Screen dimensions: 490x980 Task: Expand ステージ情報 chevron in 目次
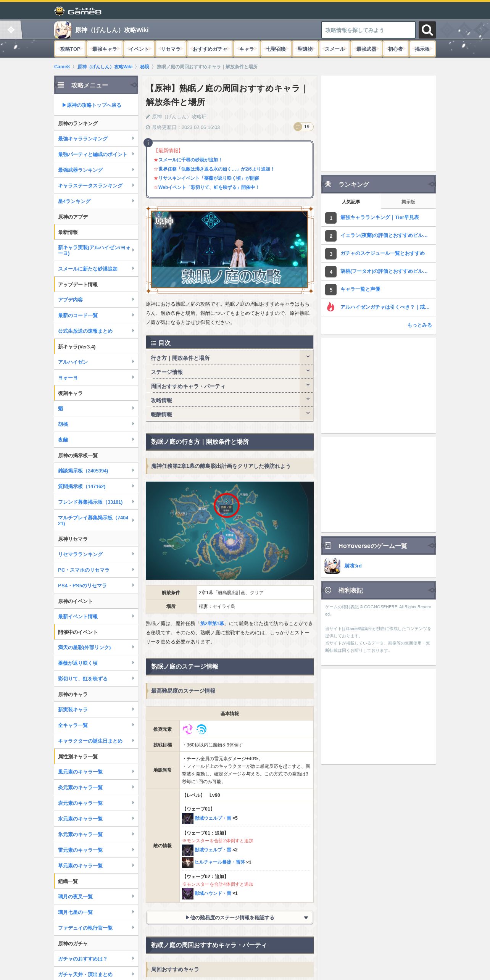(x=307, y=371)
